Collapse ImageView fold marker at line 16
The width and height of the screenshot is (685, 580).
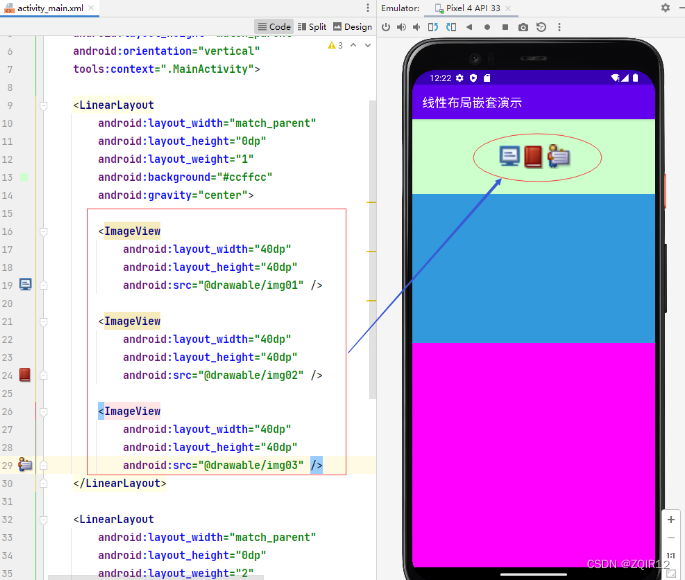click(43, 231)
